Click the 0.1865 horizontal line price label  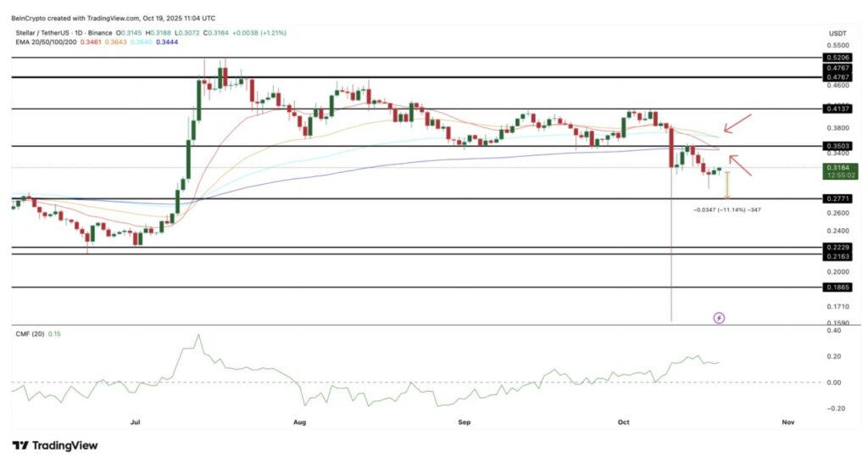[x=837, y=288]
